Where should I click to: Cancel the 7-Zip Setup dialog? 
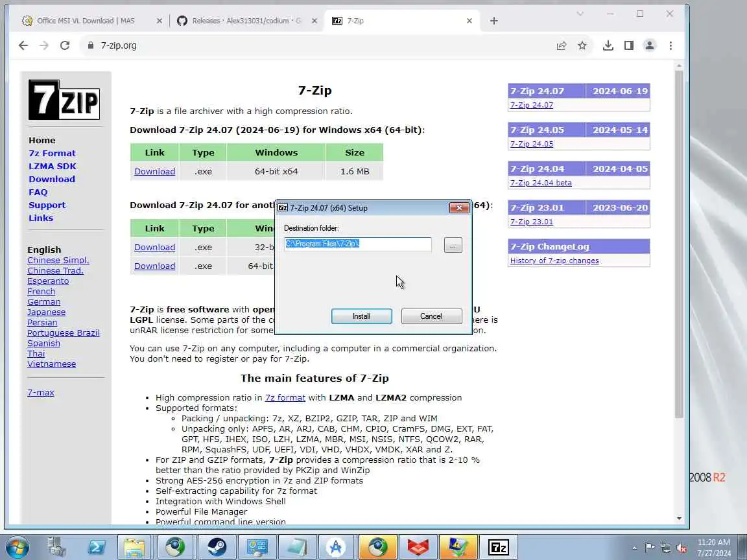[x=431, y=316]
